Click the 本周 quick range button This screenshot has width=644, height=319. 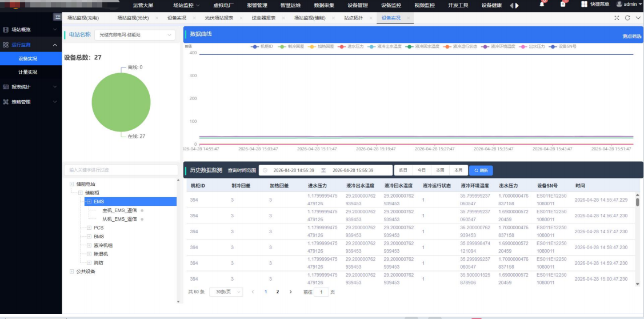click(x=440, y=170)
